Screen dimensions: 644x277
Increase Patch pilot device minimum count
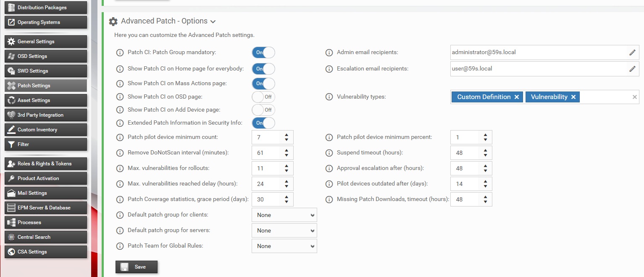[287, 135]
